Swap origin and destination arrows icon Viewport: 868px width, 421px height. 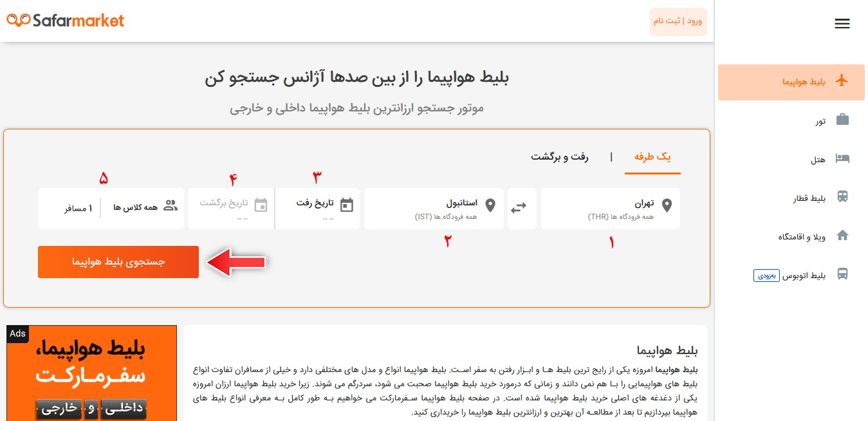click(x=519, y=209)
